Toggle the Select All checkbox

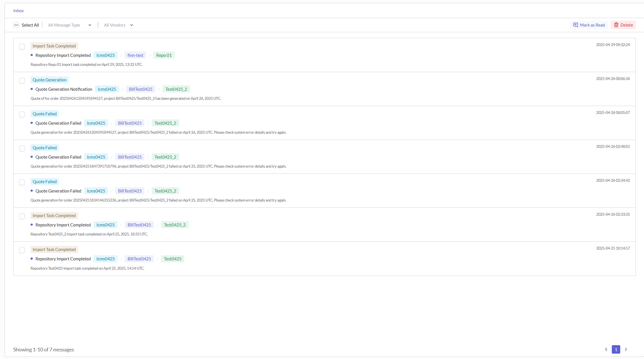point(16,25)
